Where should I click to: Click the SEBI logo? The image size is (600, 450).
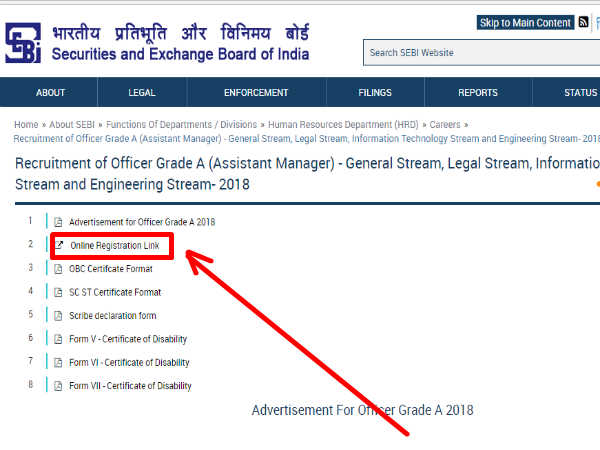pyautogui.click(x=23, y=42)
